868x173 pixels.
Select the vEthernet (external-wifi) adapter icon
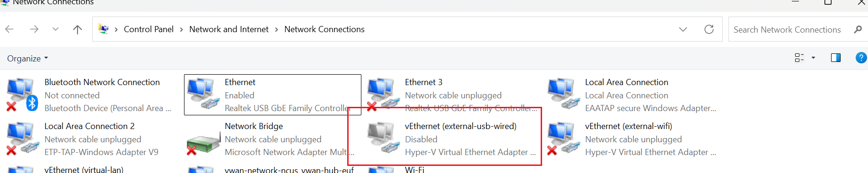[x=563, y=138]
